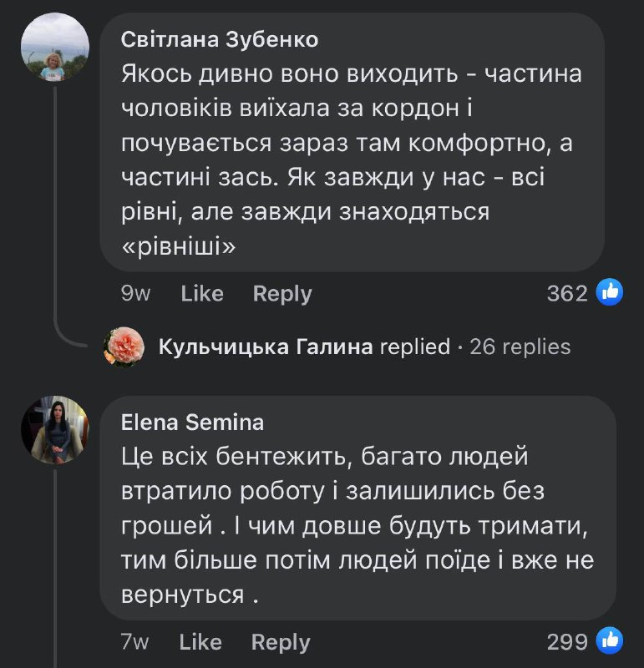View the 299 reactions count
This screenshot has width=644, height=668.
point(567,642)
